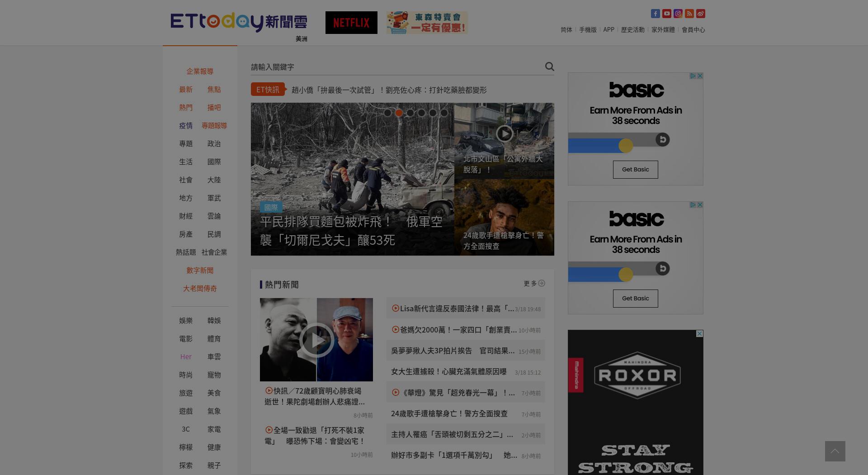Screen dimensions: 868x475
Task: Go back to top with arrow button
Action: [835, 451]
